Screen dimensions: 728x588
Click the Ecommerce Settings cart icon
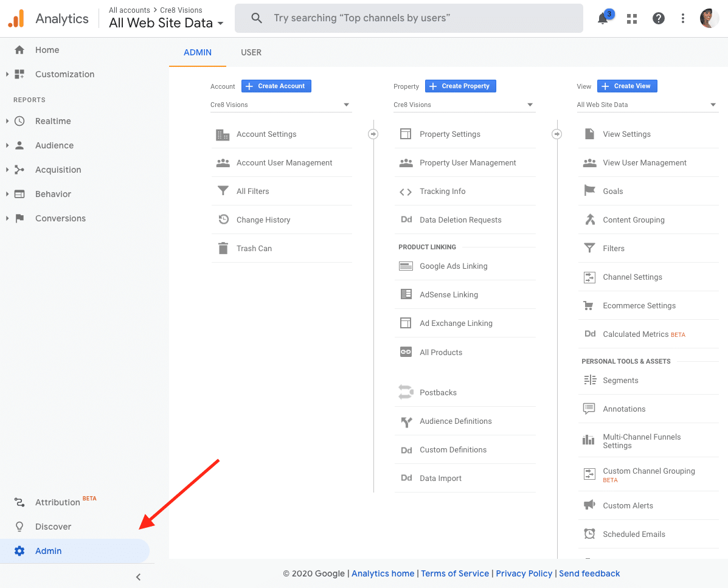tap(589, 305)
